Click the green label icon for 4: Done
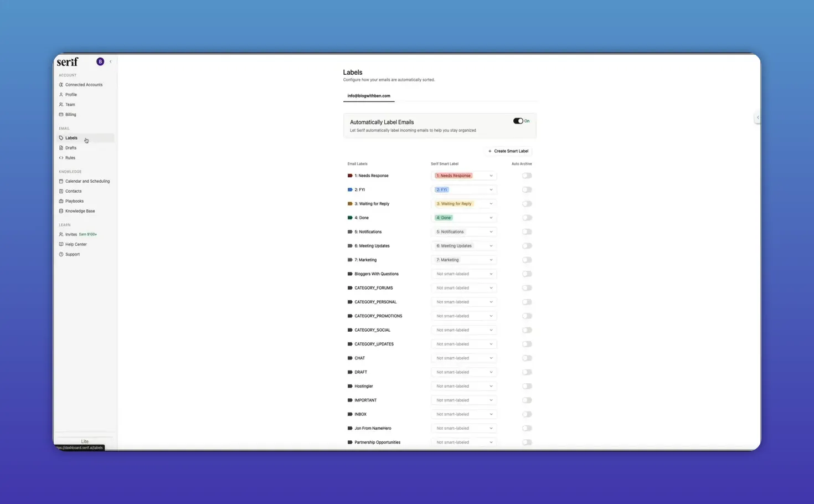814x504 pixels. pos(350,218)
